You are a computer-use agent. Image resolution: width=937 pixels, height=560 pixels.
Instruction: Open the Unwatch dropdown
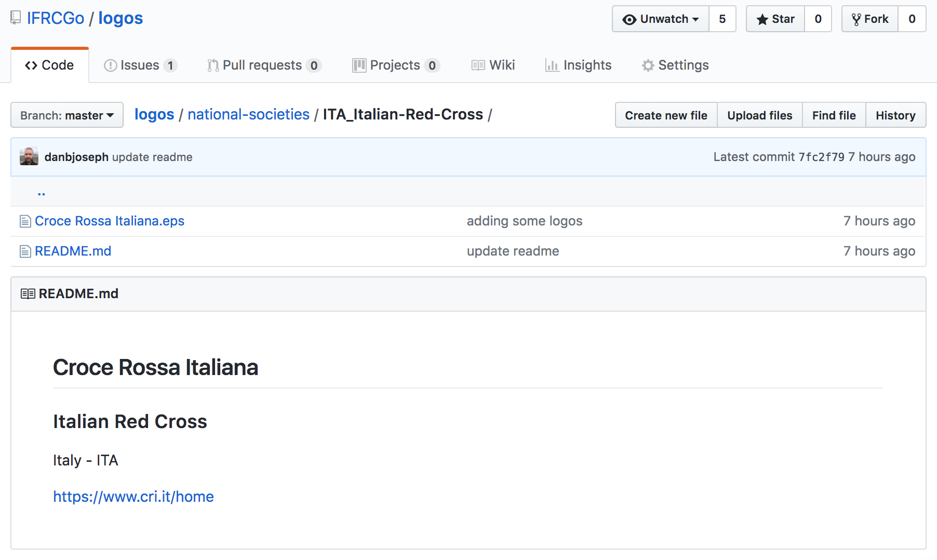click(x=661, y=19)
